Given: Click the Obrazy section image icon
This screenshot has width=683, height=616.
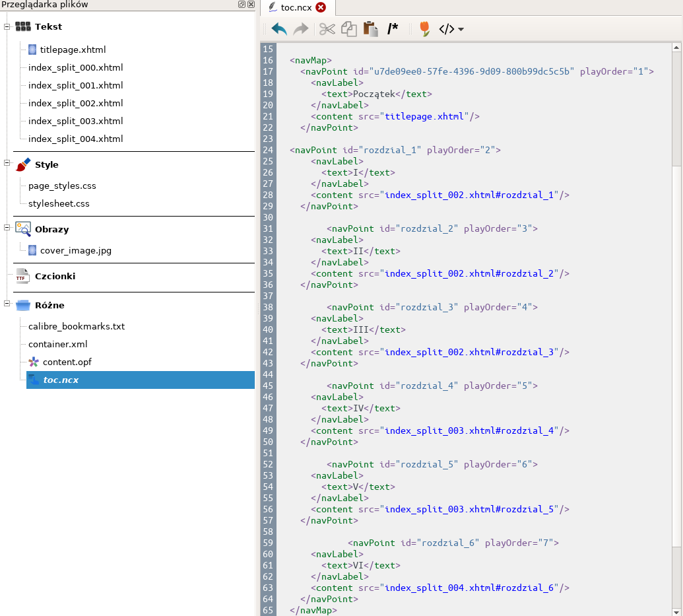Looking at the screenshot, I should 23,228.
